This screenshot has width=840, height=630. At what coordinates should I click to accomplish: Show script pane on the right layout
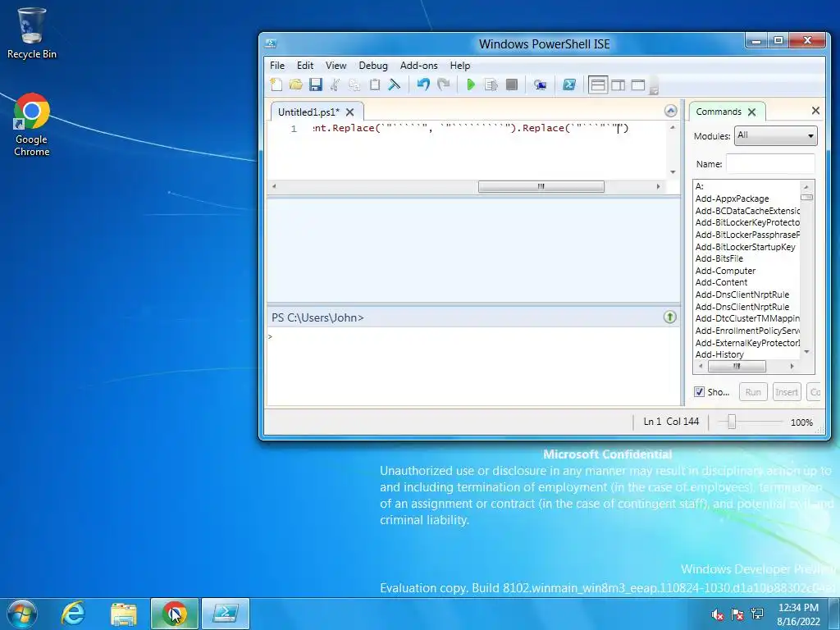(x=619, y=84)
